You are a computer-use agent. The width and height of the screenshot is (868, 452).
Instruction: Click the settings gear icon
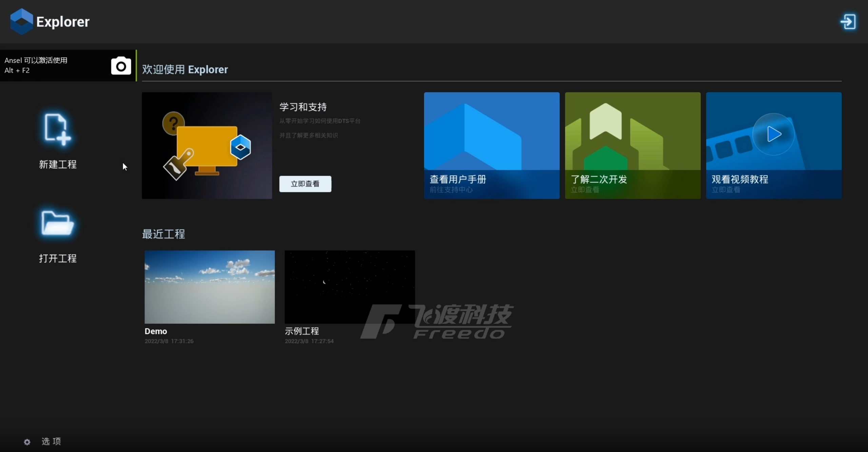click(x=27, y=442)
